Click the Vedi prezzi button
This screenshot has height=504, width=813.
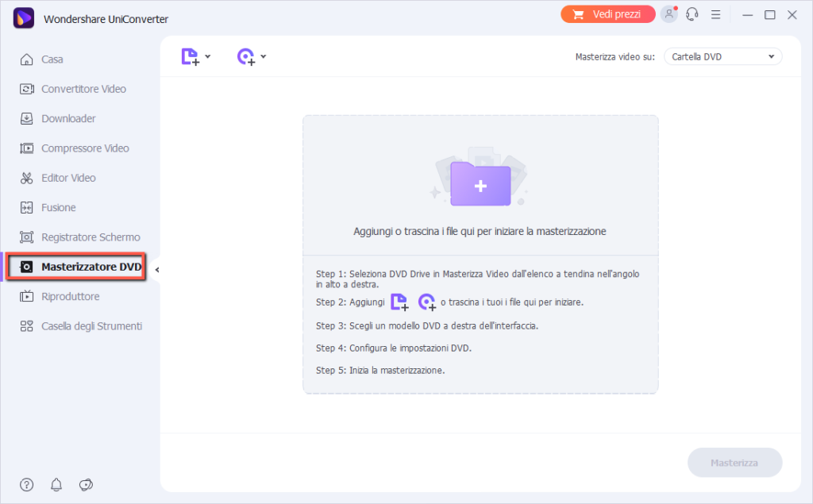tap(608, 14)
